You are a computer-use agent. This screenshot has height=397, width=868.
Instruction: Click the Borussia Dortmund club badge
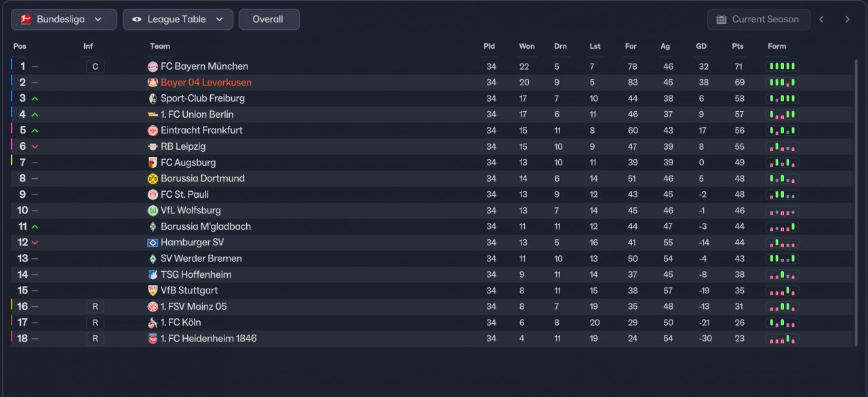153,179
